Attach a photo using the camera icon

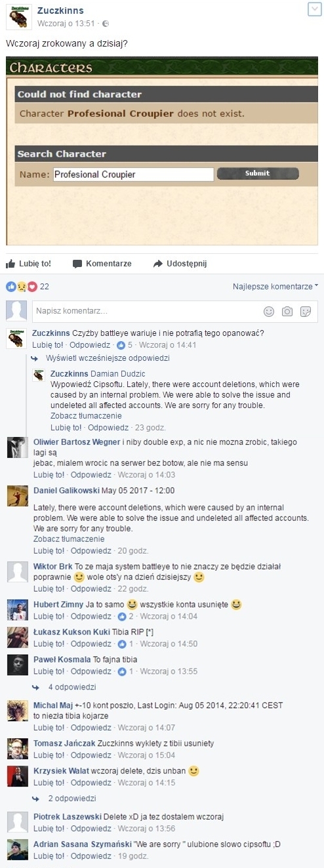point(287,311)
